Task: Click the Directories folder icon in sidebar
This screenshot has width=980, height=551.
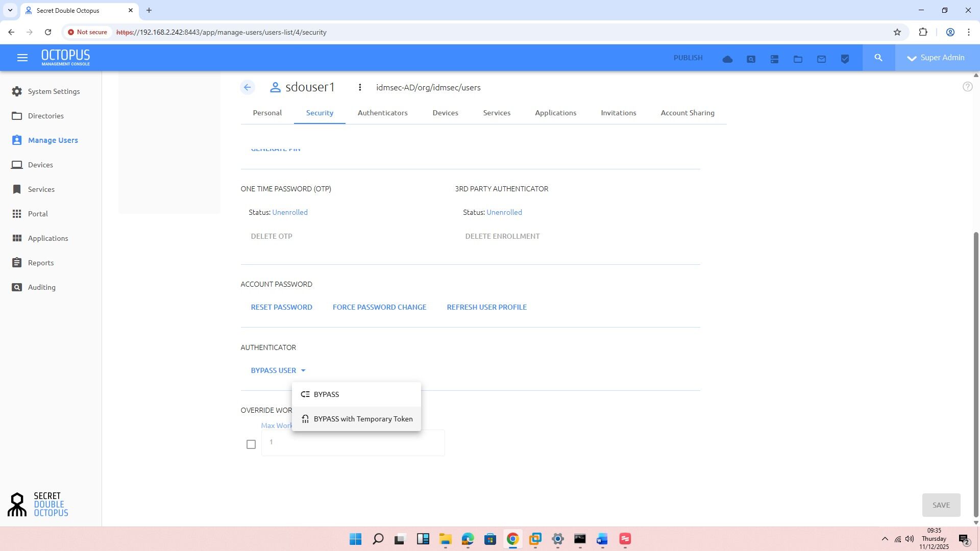Action: [x=17, y=116]
